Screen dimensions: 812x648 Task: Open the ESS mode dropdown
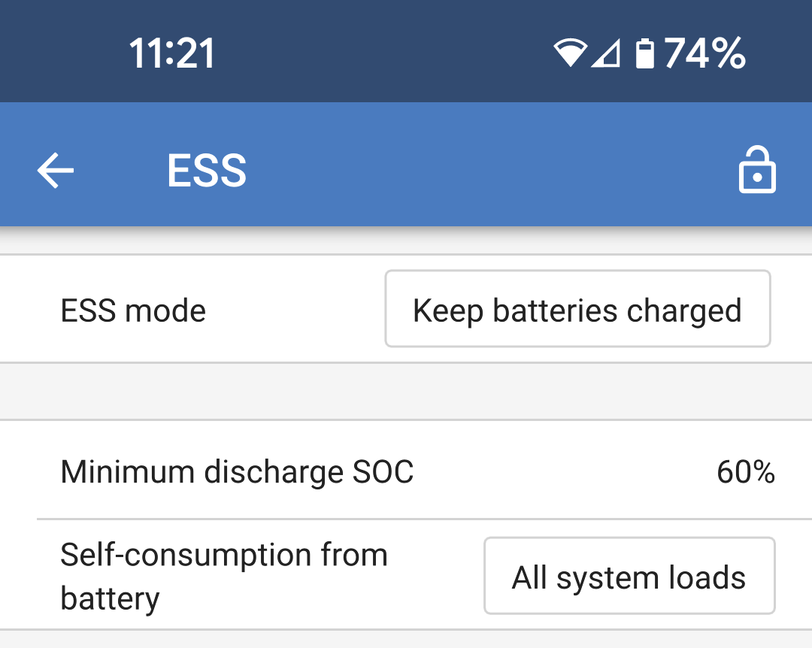(577, 309)
